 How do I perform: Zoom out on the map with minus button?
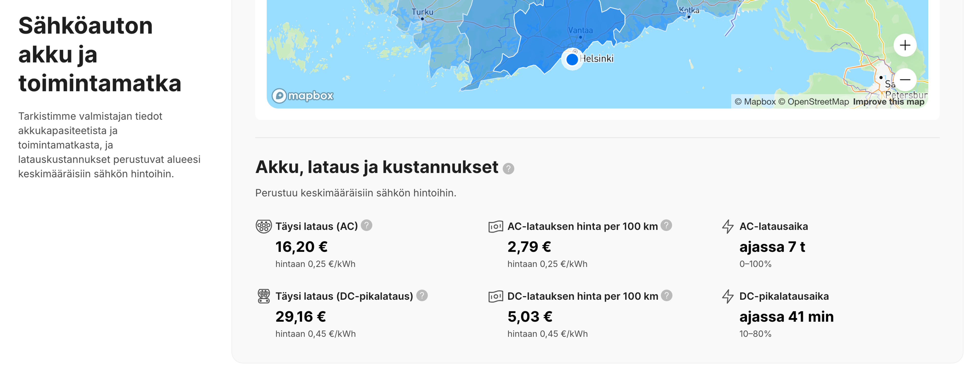pyautogui.click(x=905, y=80)
